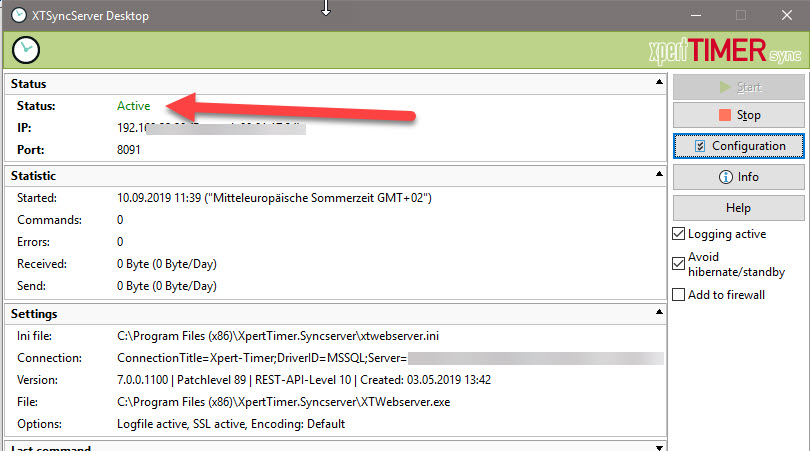Click the port value 8091

129,150
